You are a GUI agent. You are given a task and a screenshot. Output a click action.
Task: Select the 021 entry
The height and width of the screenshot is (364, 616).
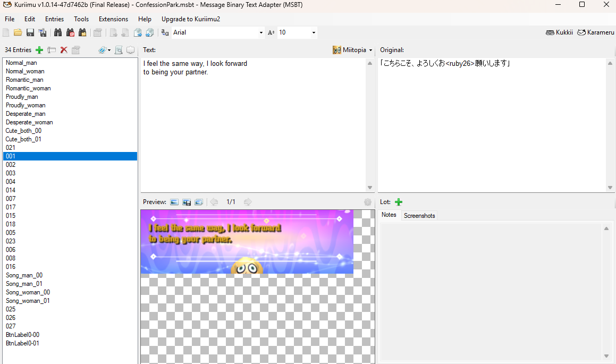coord(70,148)
